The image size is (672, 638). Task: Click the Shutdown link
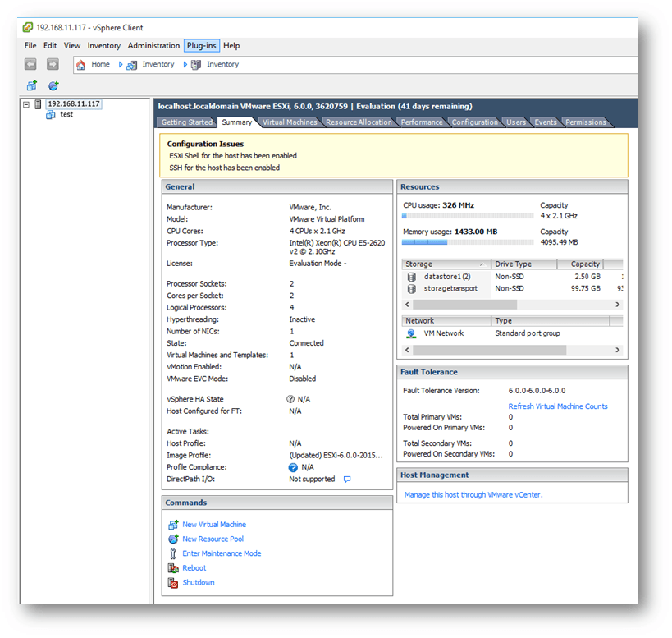199,583
